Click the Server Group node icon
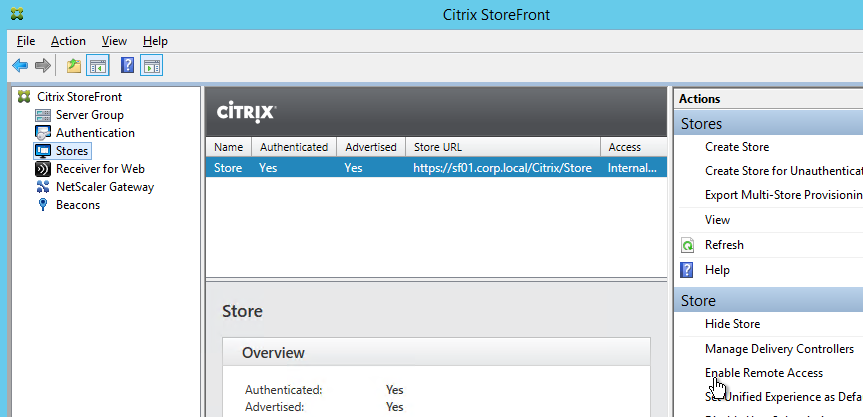This screenshot has width=863, height=417. [x=42, y=115]
